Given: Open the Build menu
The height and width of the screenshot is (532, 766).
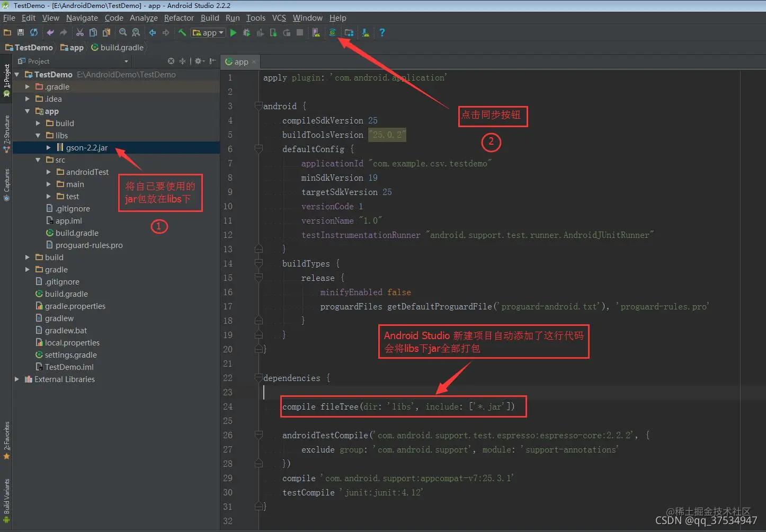Looking at the screenshot, I should (x=210, y=18).
